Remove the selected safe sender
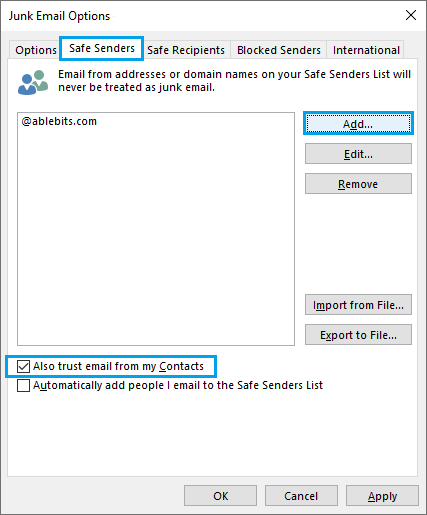The height and width of the screenshot is (515, 427). [358, 184]
